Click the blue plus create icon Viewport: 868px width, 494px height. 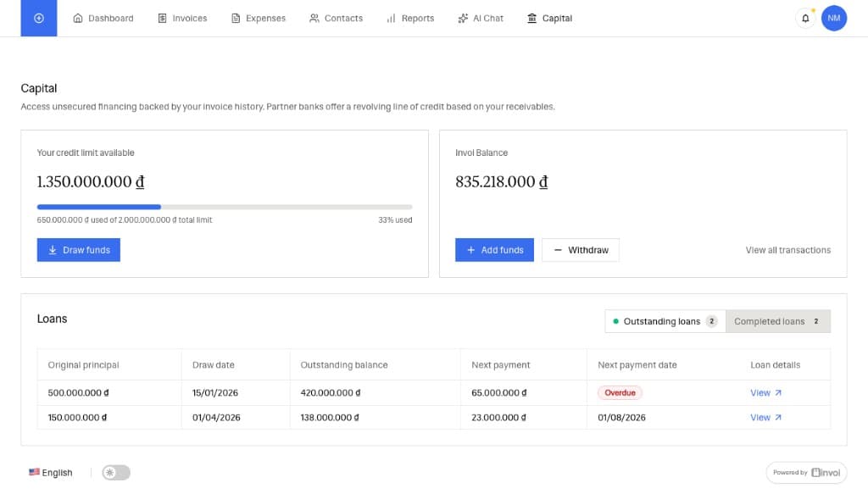click(39, 19)
